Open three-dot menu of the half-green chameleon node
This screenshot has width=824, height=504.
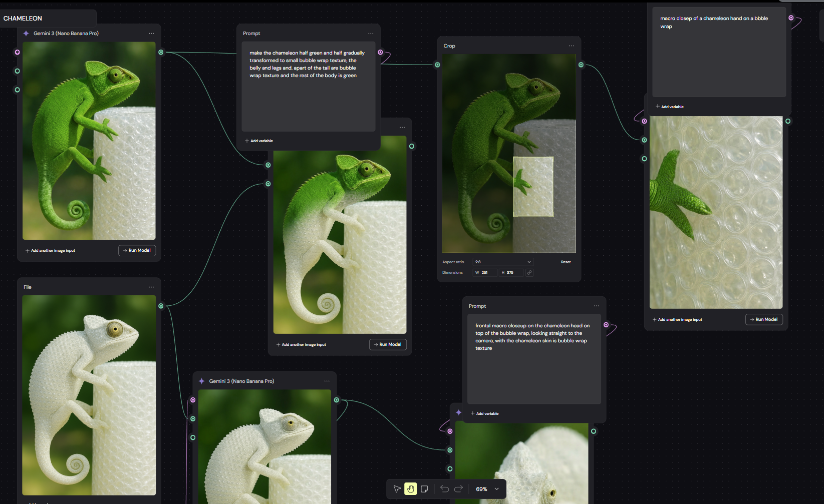click(402, 127)
